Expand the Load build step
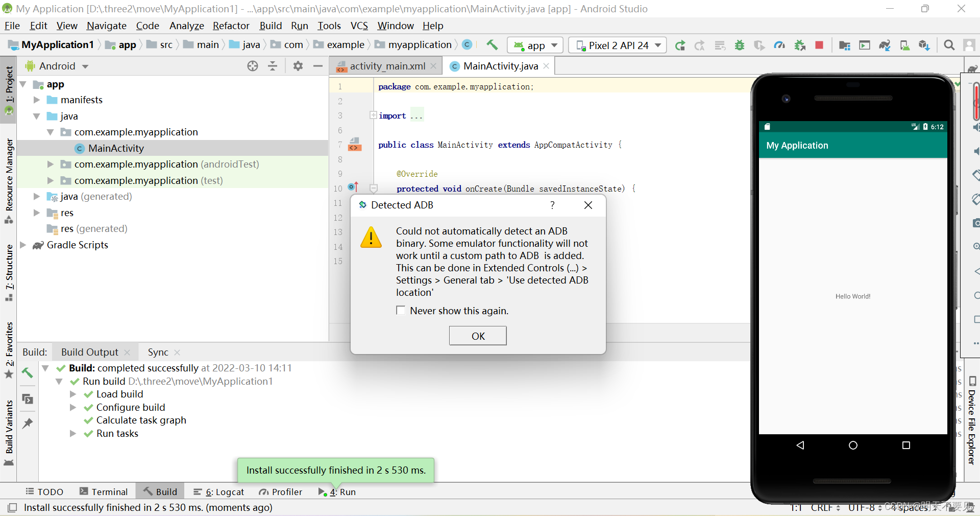The width and height of the screenshot is (980, 516). [73, 394]
